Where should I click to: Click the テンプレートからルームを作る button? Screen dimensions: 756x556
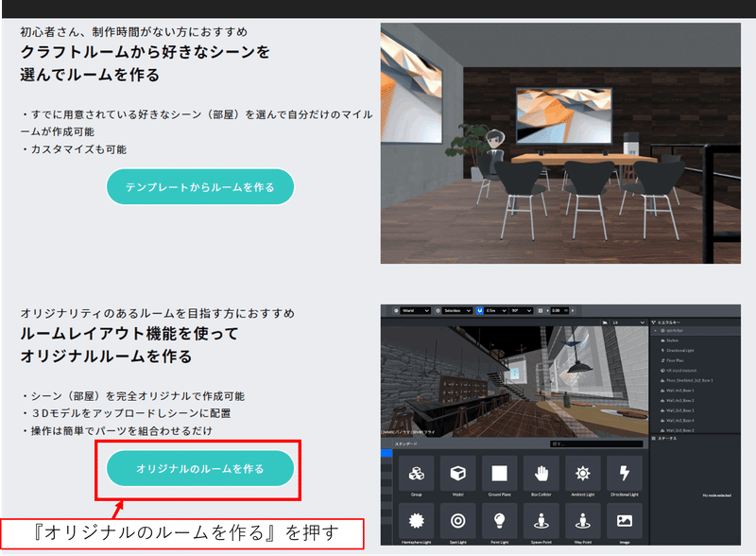click(x=200, y=187)
